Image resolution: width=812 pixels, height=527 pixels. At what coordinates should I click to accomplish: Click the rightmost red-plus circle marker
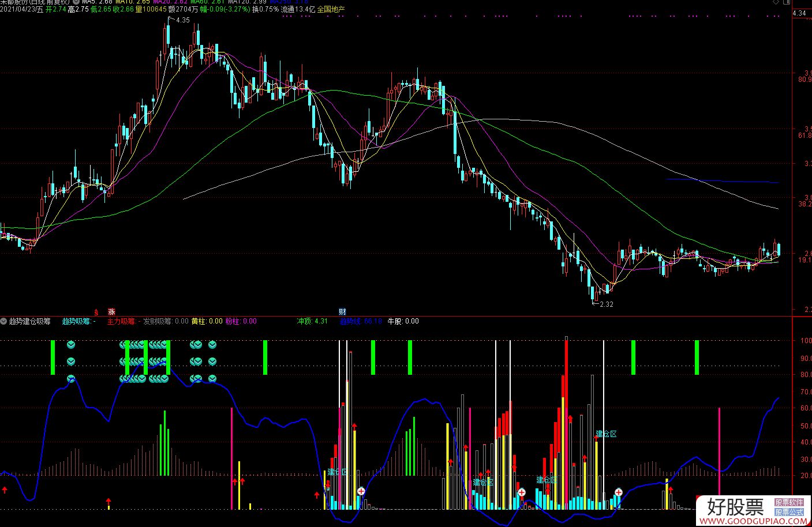click(x=618, y=492)
